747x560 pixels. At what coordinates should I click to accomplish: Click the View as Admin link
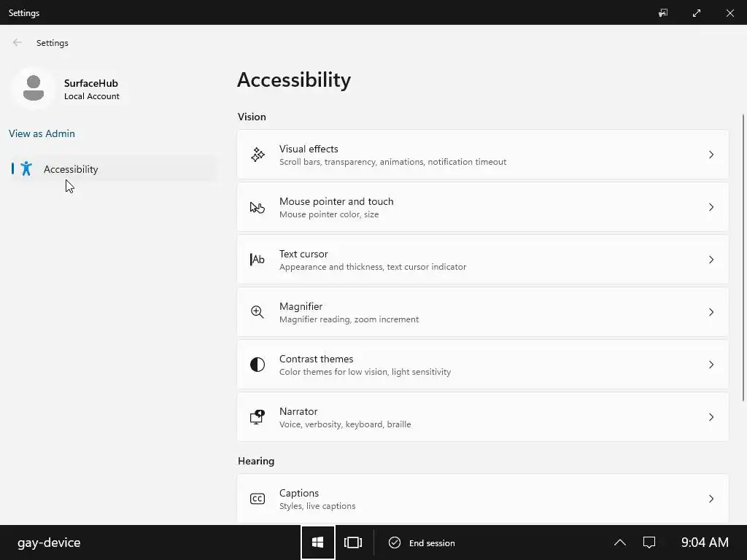click(x=42, y=133)
